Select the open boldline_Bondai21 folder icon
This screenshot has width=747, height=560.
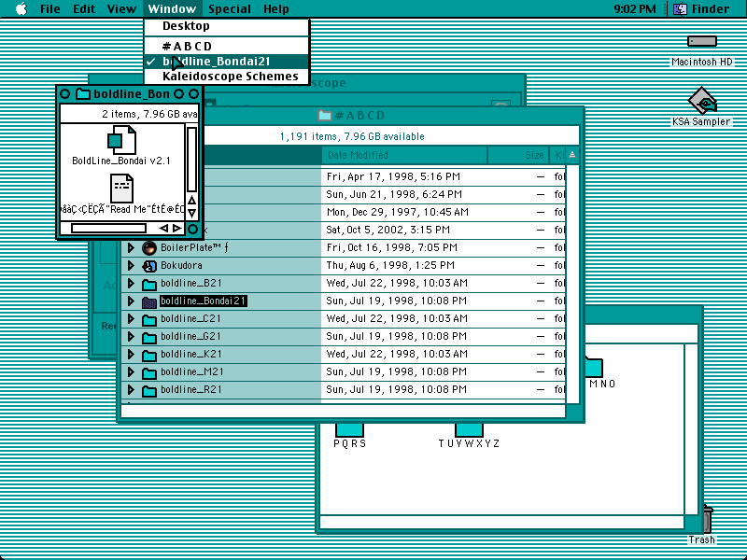149,301
